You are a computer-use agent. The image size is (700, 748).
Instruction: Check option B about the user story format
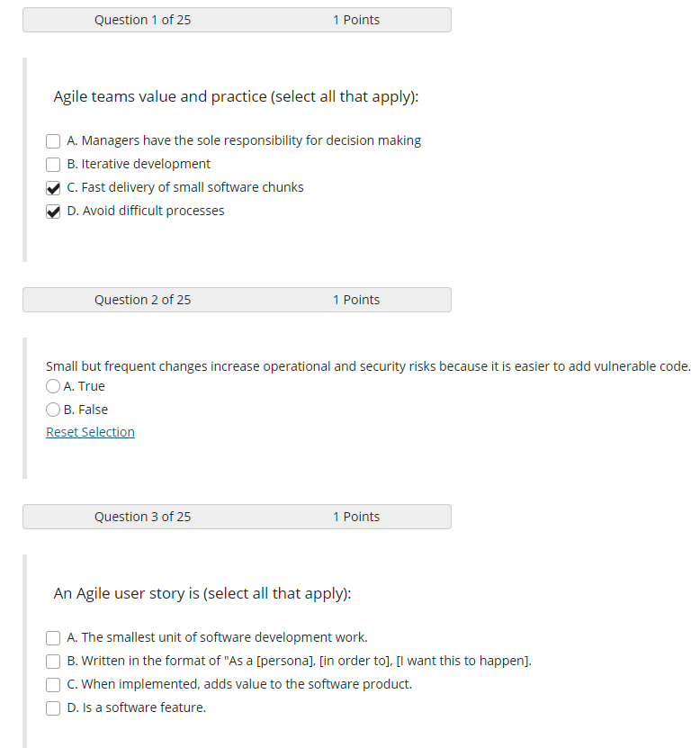[53, 661]
